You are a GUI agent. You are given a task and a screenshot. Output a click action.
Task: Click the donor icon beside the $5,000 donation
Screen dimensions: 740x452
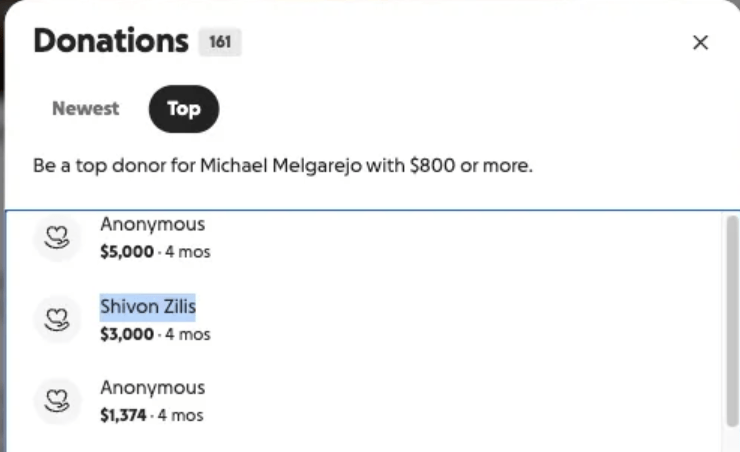[x=57, y=238]
